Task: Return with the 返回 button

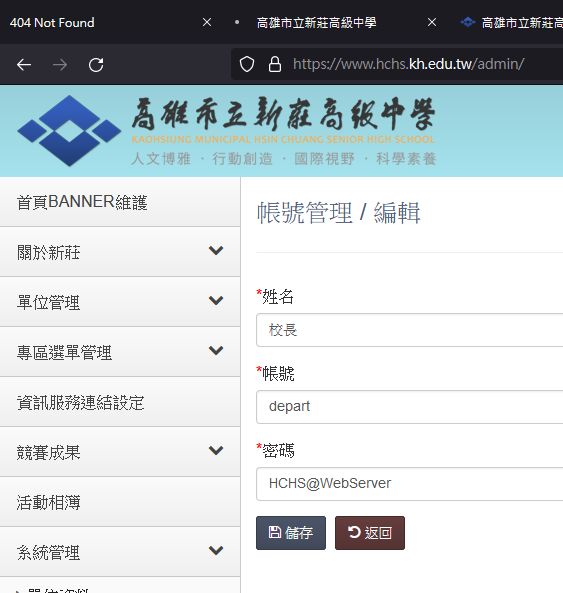Action: point(370,533)
